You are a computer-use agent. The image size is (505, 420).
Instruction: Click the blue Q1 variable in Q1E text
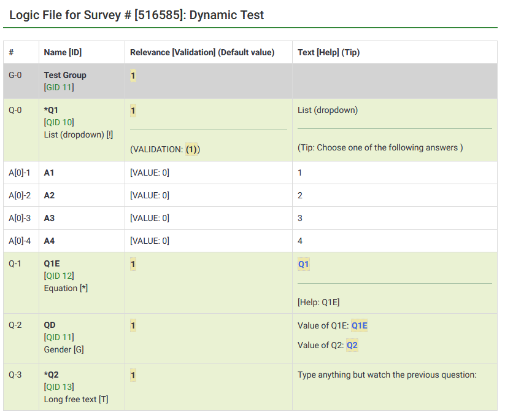point(303,264)
